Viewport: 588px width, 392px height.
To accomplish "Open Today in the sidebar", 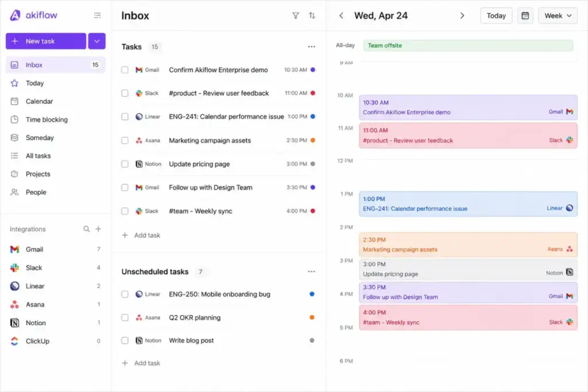I will (x=55, y=83).
